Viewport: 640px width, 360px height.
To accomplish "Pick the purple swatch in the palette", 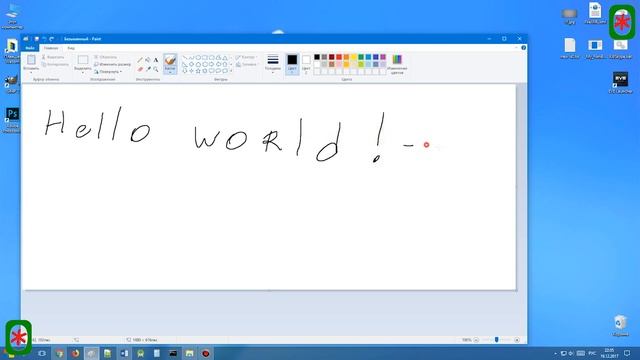I will coord(383,57).
